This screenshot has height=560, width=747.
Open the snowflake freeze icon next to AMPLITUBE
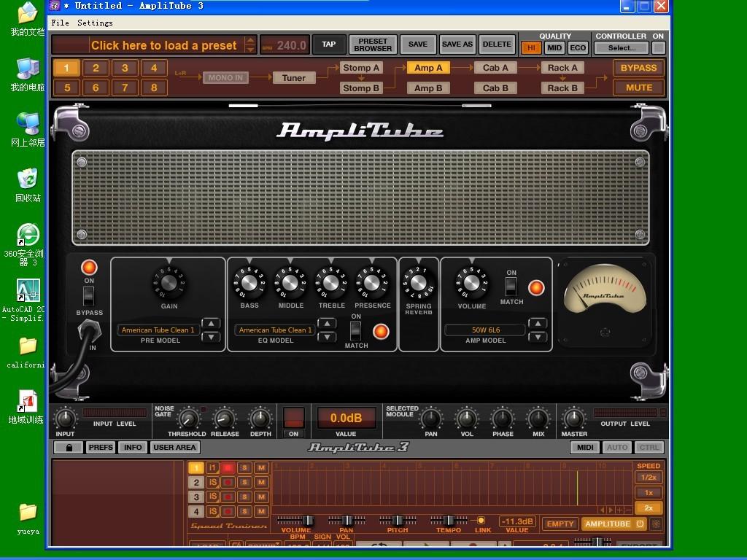point(657,524)
